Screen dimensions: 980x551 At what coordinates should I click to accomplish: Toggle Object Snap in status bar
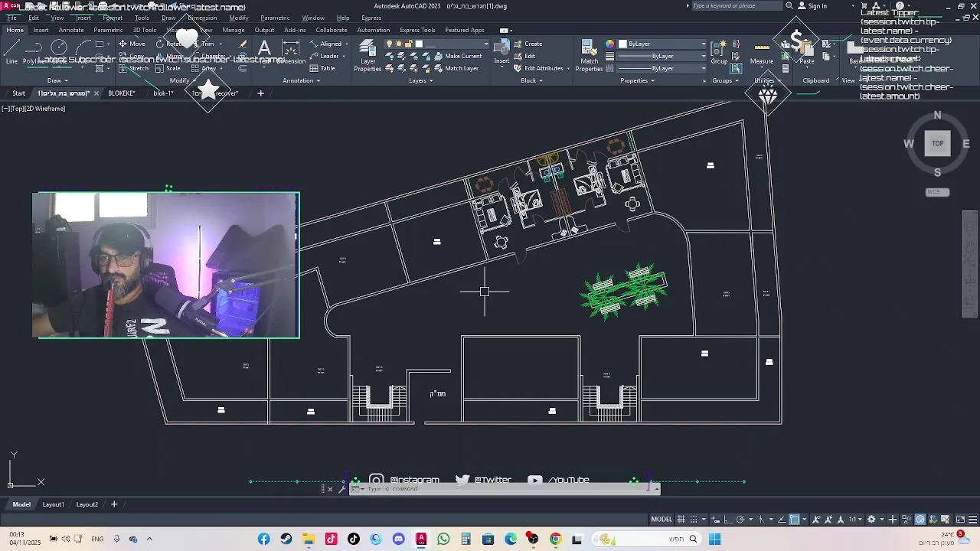pyautogui.click(x=794, y=520)
